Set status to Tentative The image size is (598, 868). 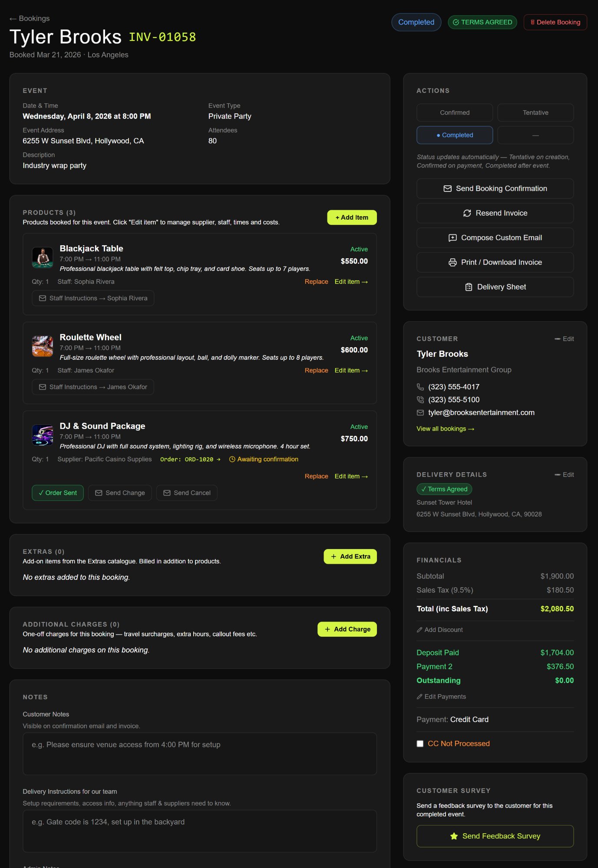pos(535,112)
